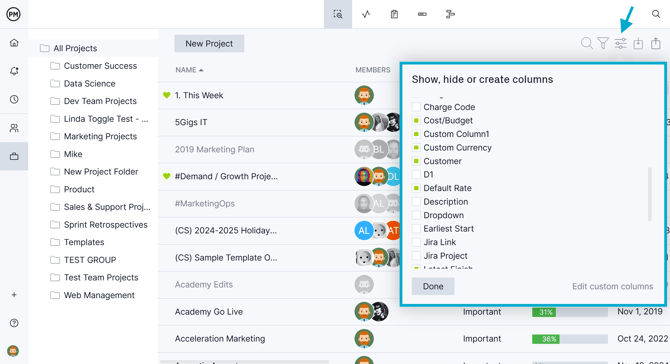Switch to the activity pulse view icon
The width and height of the screenshot is (670, 364).
coord(366,14)
